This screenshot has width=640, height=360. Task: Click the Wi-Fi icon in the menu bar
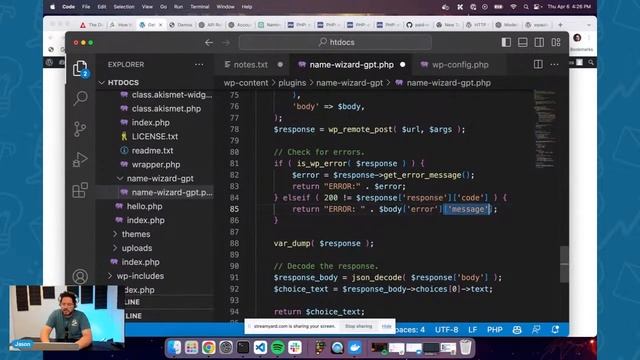click(513, 7)
